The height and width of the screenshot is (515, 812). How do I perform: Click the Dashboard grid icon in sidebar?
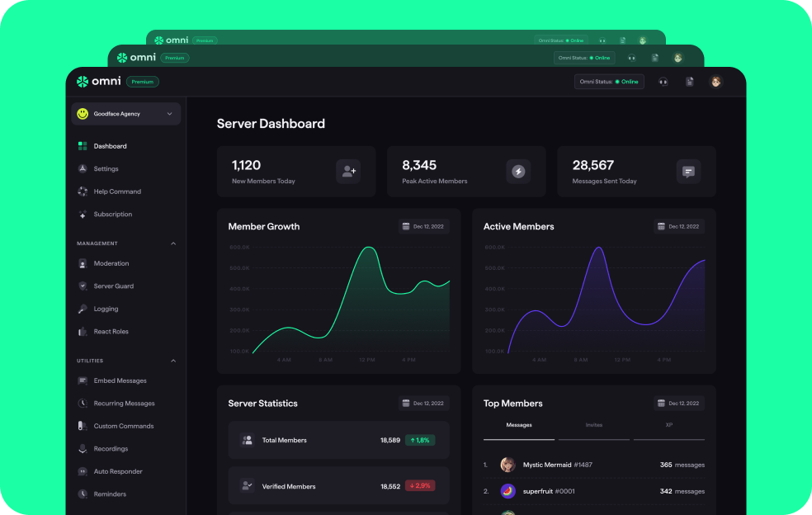pyautogui.click(x=83, y=146)
